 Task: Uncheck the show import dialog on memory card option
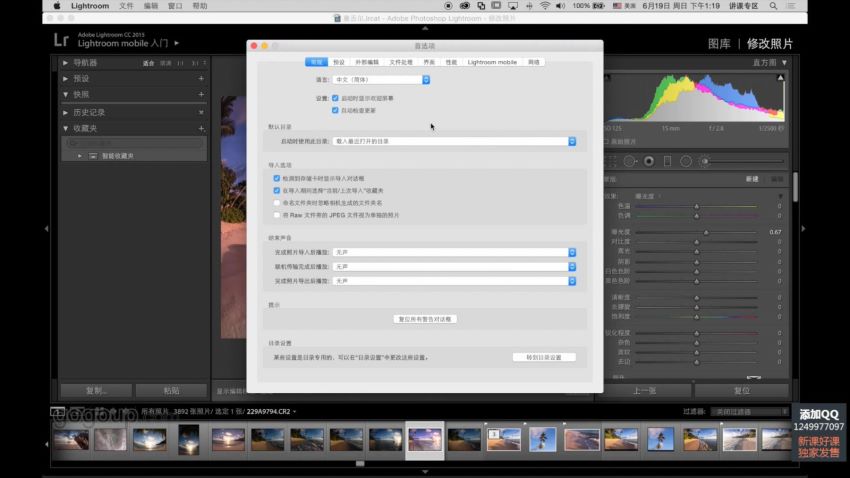click(276, 178)
